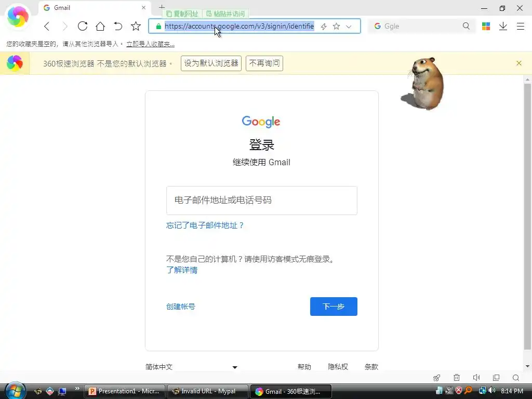This screenshot has height=399, width=532.
Task: Open the browser hamburger menu
Action: (x=521, y=26)
